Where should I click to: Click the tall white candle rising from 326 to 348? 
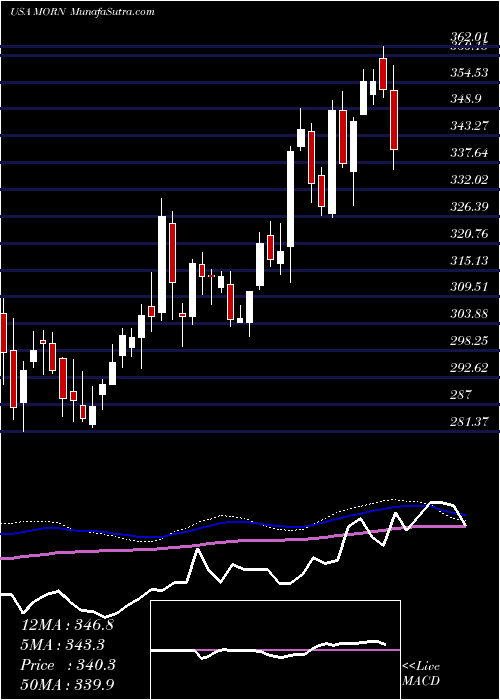[x=332, y=162]
